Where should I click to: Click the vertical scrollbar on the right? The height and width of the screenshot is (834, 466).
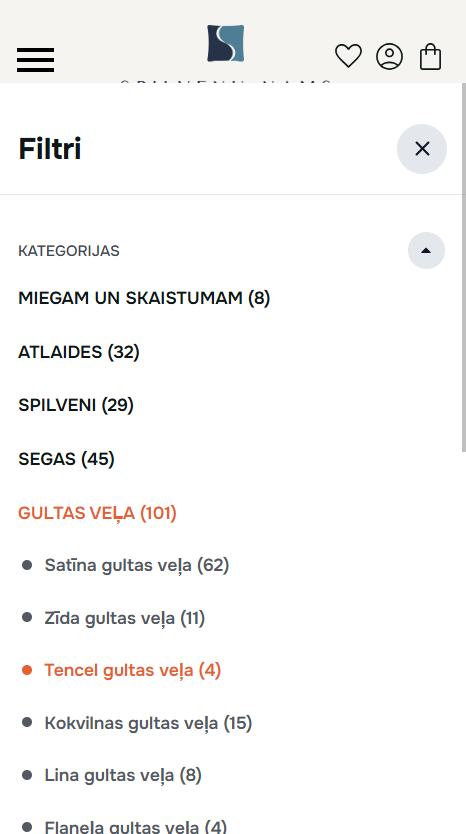tap(463, 268)
